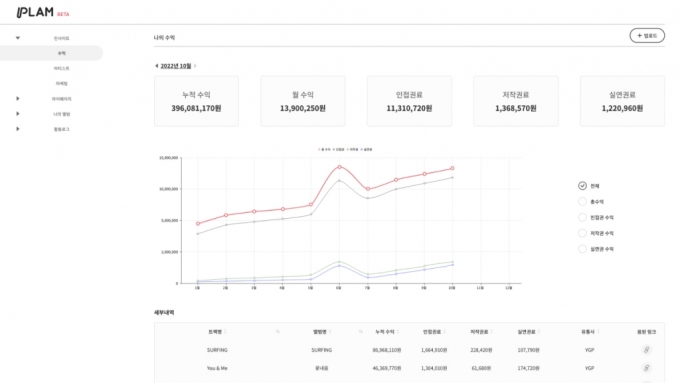Click 1,664,910원 cell in SURFING row
This screenshot has width=680, height=383.
point(434,350)
